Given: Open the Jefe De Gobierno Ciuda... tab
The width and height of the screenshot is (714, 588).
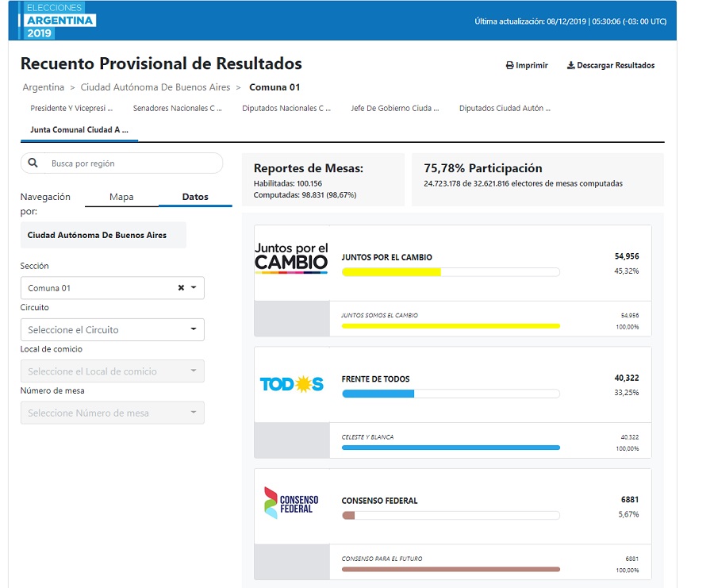Looking at the screenshot, I should 395,109.
